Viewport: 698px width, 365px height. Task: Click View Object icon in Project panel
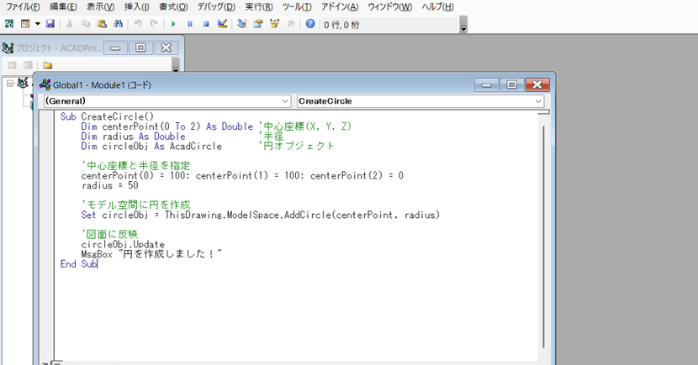(28, 65)
